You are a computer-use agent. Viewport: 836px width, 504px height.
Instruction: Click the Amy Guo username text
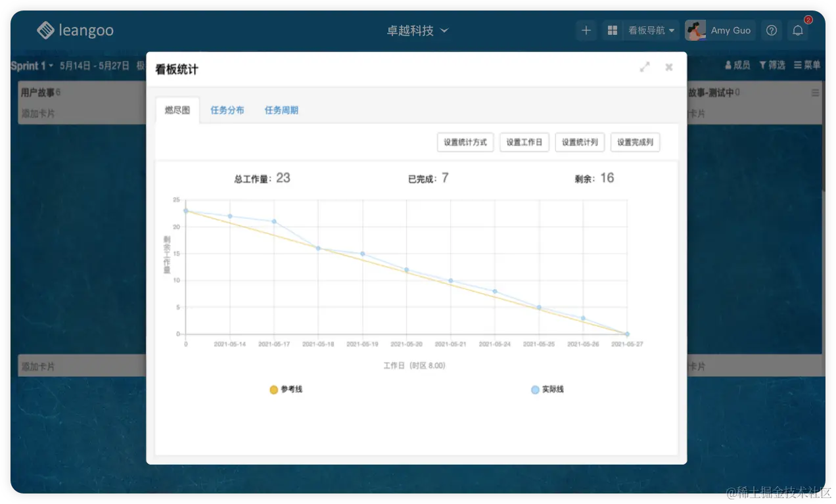pos(731,30)
